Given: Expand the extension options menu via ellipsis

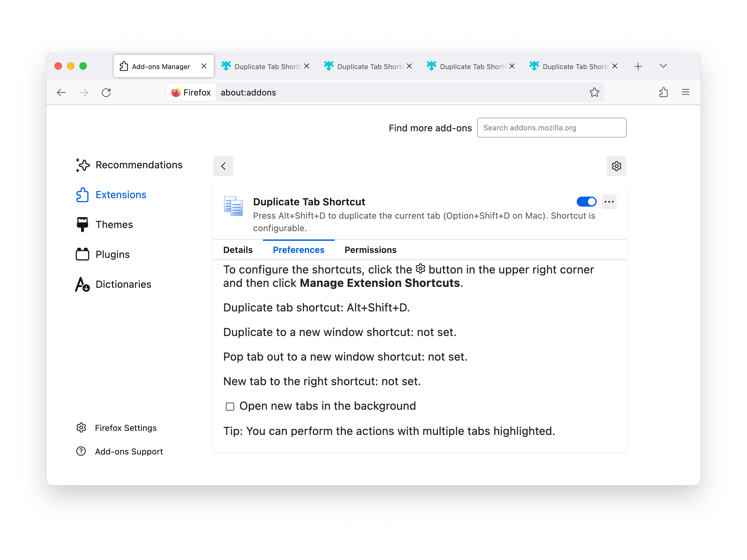Looking at the screenshot, I should pos(609,202).
